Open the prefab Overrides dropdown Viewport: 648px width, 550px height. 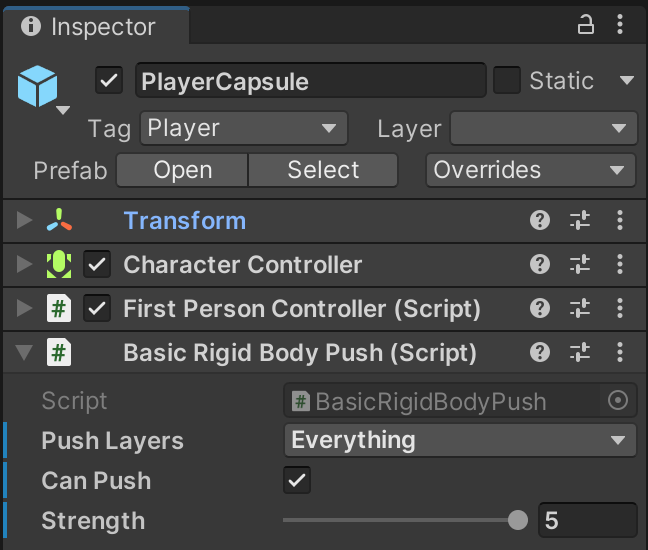[531, 170]
